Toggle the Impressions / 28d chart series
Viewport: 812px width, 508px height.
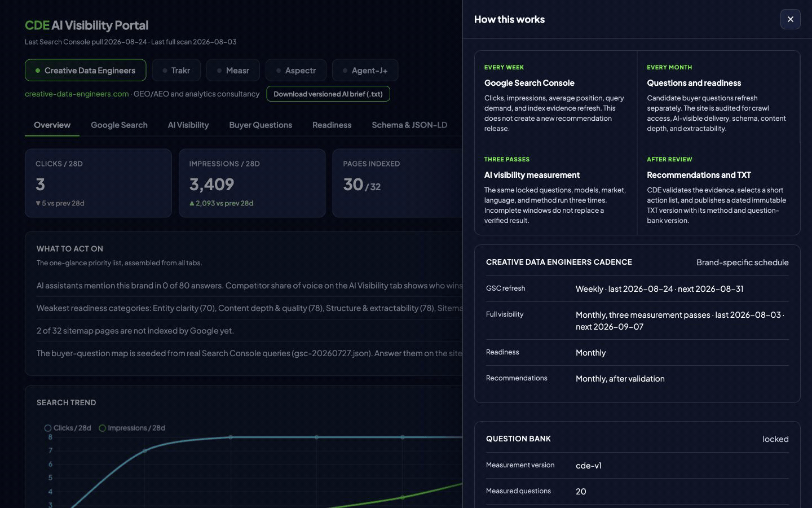click(x=132, y=428)
